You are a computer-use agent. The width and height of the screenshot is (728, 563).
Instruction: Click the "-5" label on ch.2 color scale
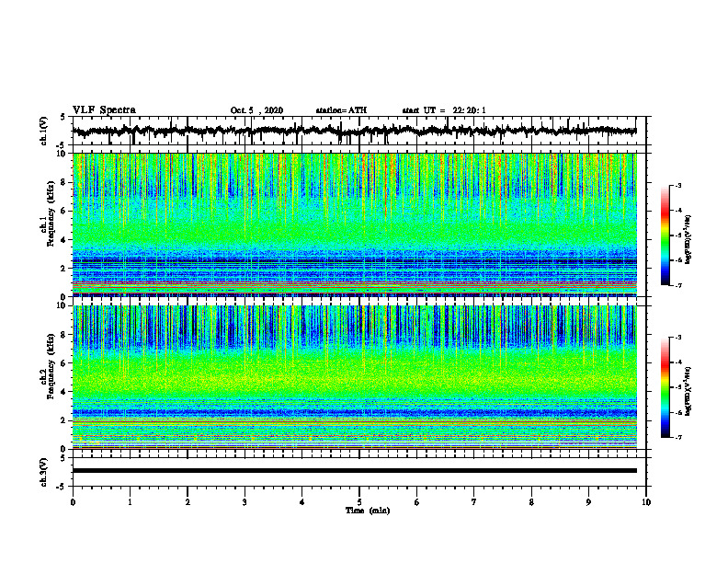click(677, 387)
